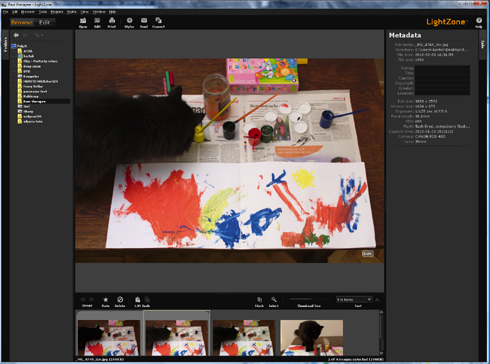Select the first thumbnail in filmstrip
The width and height of the screenshot is (490, 364).
click(109, 338)
